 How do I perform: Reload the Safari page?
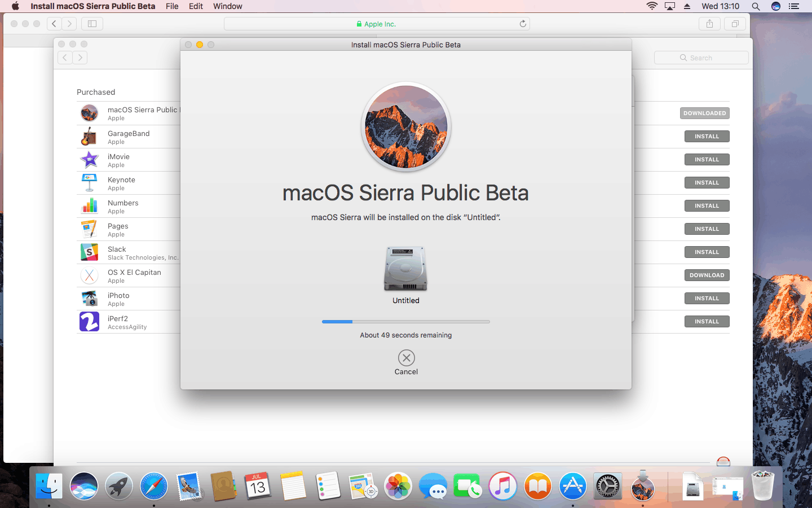coord(523,24)
